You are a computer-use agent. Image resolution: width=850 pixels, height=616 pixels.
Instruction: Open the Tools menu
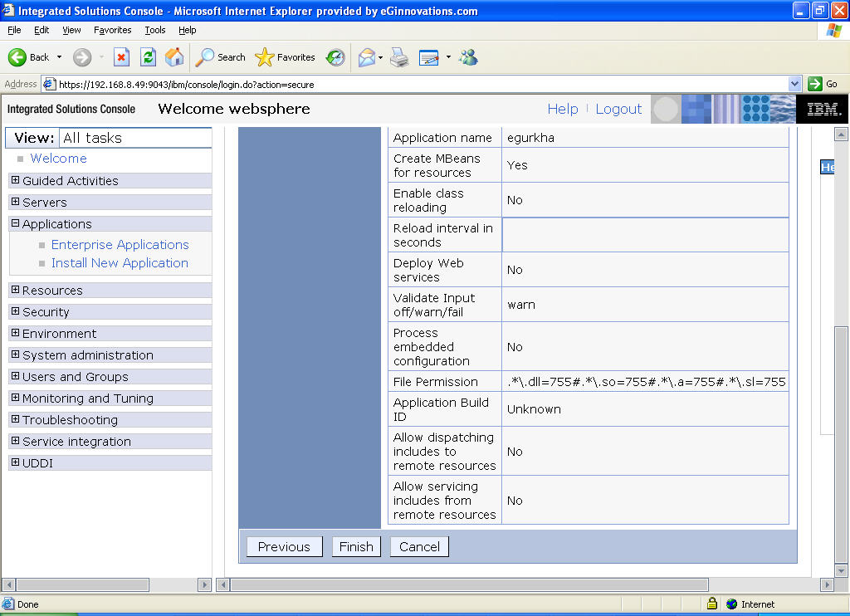pos(155,30)
